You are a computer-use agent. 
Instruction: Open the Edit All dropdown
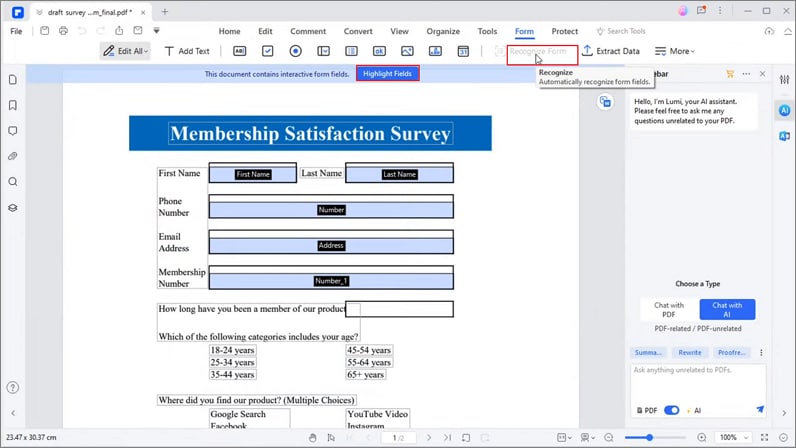pos(125,51)
